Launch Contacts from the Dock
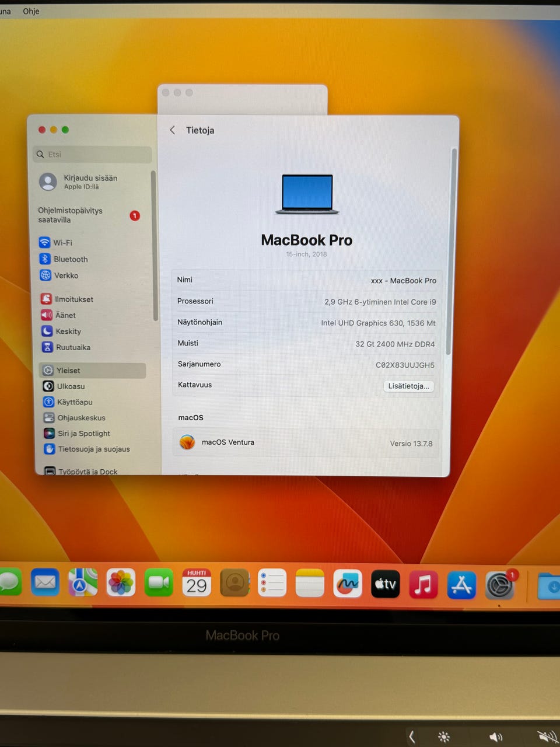 point(235,582)
